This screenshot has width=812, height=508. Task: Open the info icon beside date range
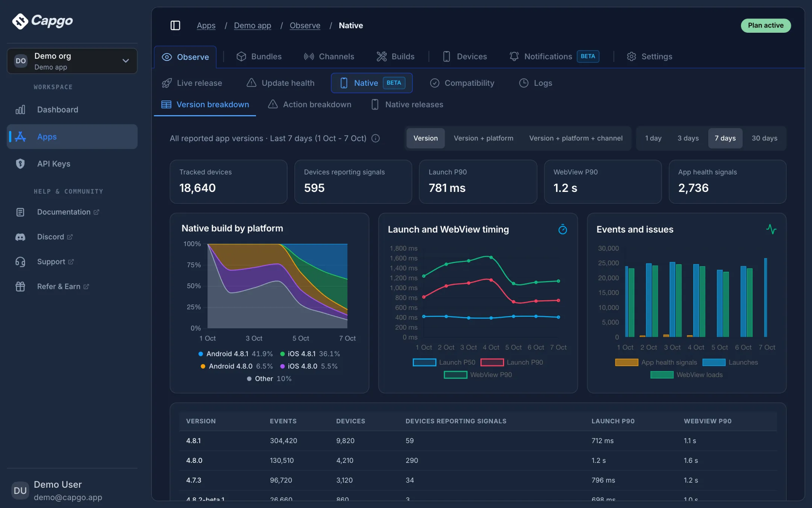[375, 138]
